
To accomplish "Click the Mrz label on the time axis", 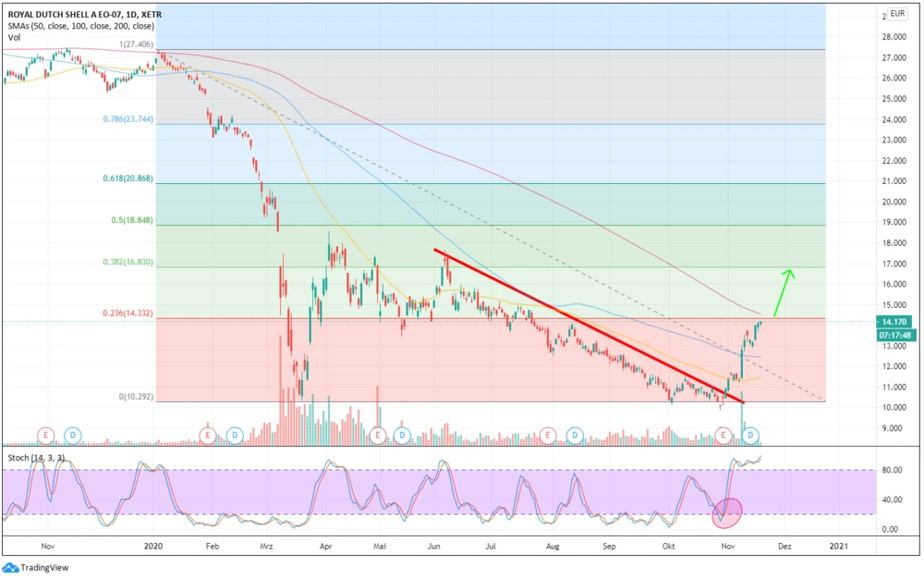I will click(266, 547).
